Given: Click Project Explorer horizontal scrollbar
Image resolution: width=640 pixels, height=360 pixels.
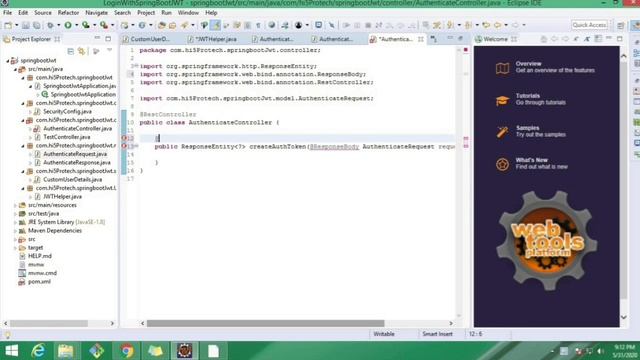Looking at the screenshot, I should pos(49,323).
